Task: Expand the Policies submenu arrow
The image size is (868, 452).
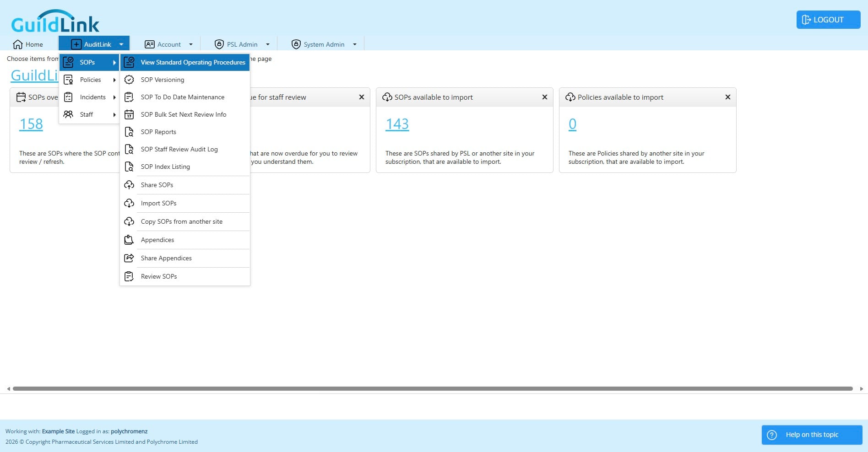Action: (x=114, y=80)
